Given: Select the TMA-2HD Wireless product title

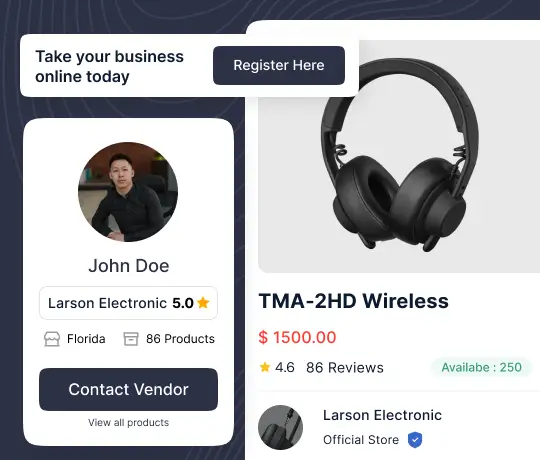Looking at the screenshot, I should (x=354, y=301).
